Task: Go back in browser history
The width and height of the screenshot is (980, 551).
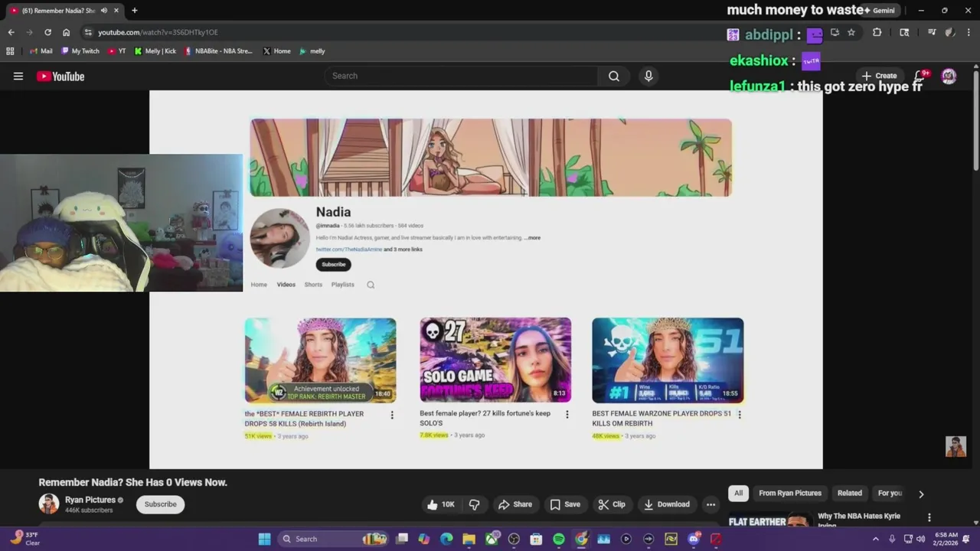Action: click(x=11, y=32)
